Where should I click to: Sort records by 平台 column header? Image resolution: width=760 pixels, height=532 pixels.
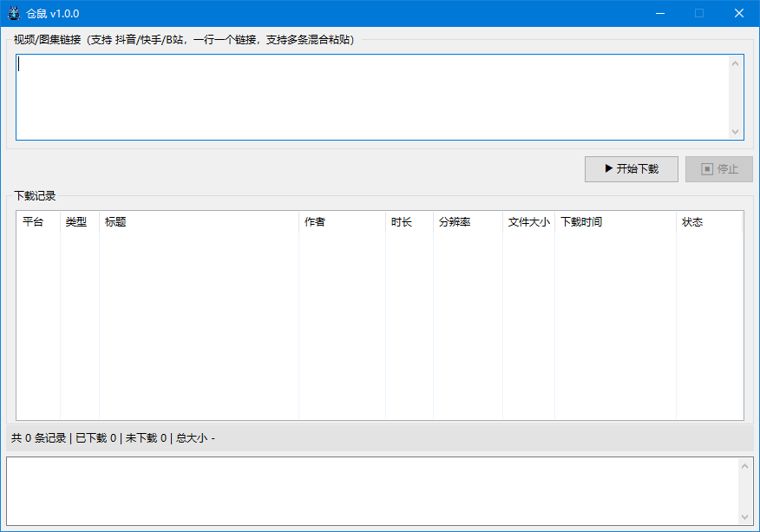[38, 222]
